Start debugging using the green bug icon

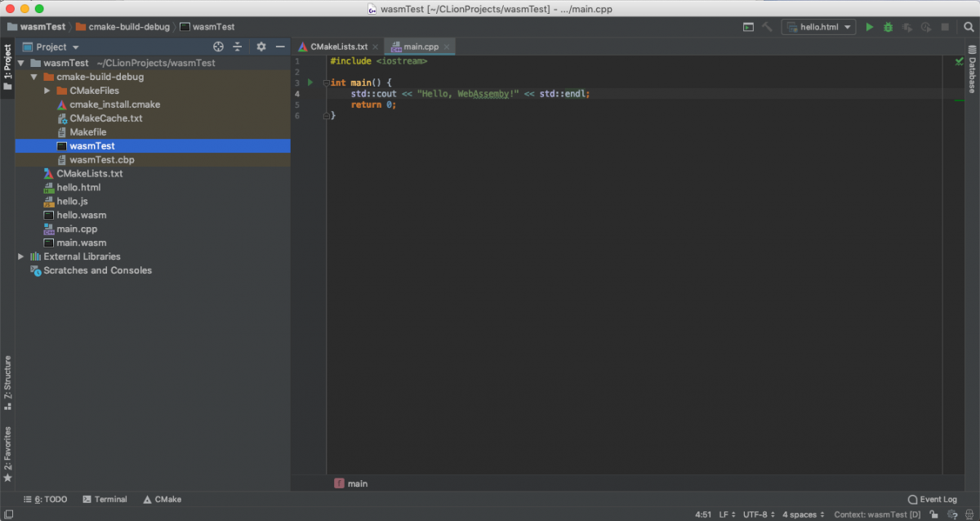click(x=887, y=26)
